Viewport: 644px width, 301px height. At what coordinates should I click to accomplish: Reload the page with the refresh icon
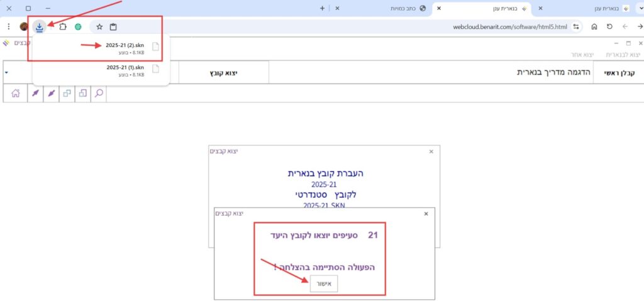coord(609,27)
